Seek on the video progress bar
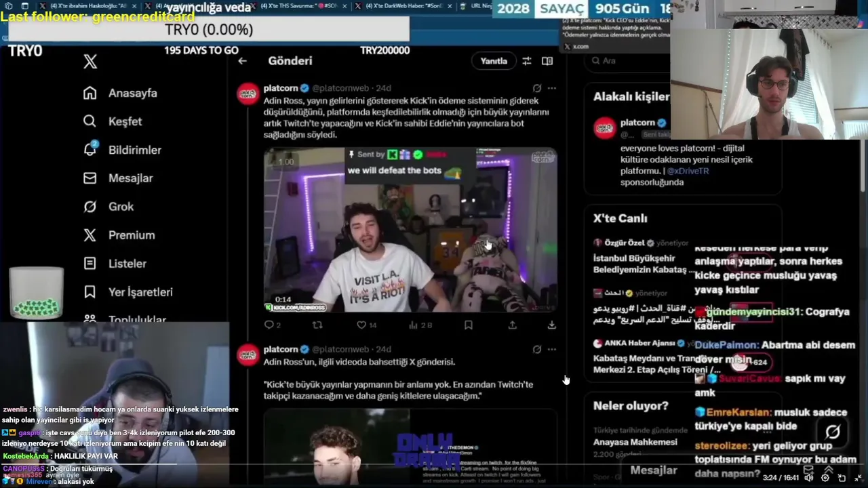 434,465
